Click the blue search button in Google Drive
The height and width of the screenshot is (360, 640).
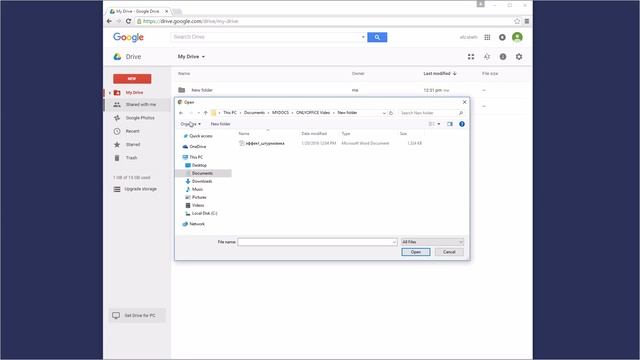click(x=377, y=37)
